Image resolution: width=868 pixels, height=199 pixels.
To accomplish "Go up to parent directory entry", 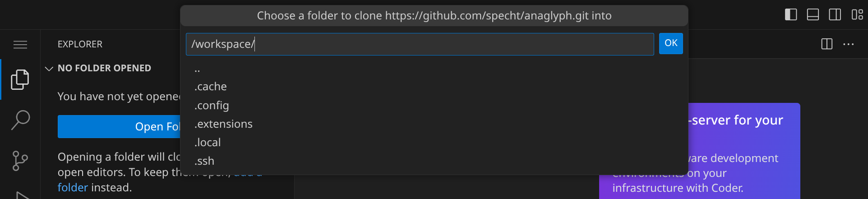I will coord(198,69).
